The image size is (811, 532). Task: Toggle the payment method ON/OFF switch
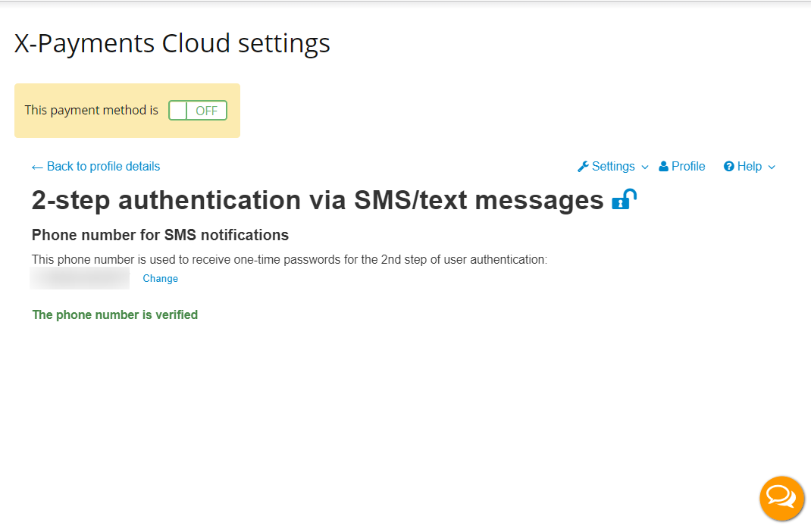[198, 111]
